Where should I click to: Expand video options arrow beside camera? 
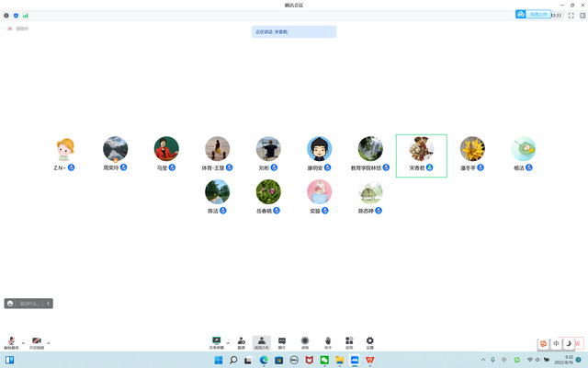pyautogui.click(x=49, y=342)
